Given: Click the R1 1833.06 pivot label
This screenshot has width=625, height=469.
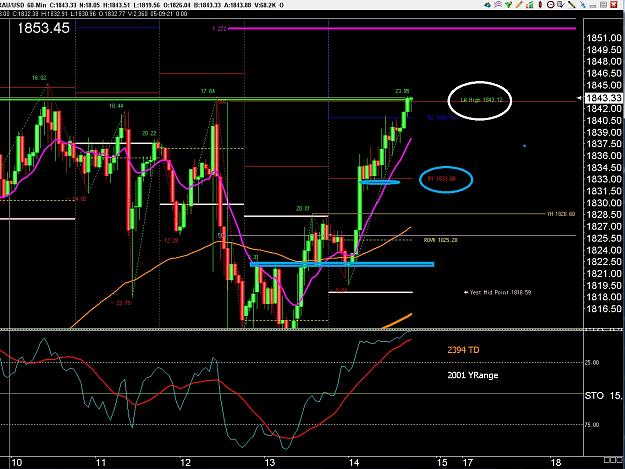Looking at the screenshot, I should click(442, 179).
